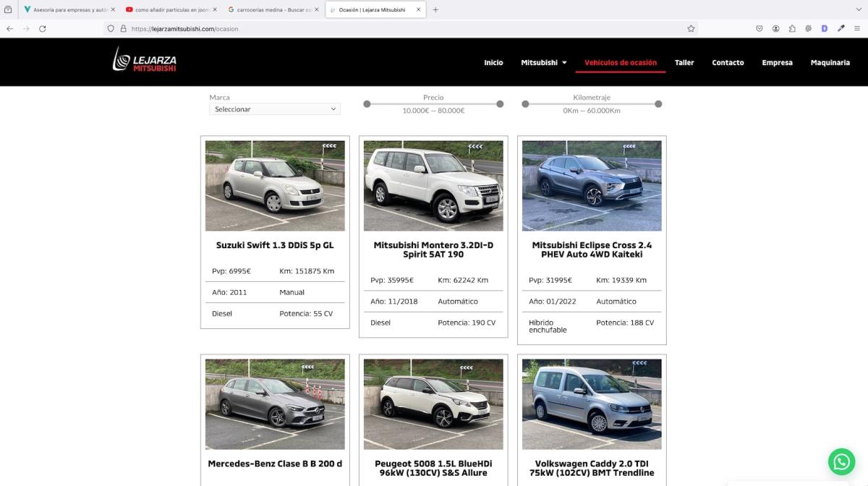Open the Marca Seleccionar dropdown
This screenshot has width=868, height=486.
click(x=275, y=109)
